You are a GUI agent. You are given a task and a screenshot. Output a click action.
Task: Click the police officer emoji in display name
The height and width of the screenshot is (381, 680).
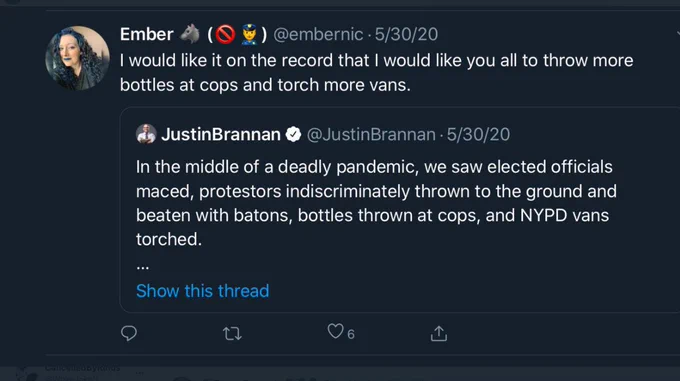tap(249, 34)
